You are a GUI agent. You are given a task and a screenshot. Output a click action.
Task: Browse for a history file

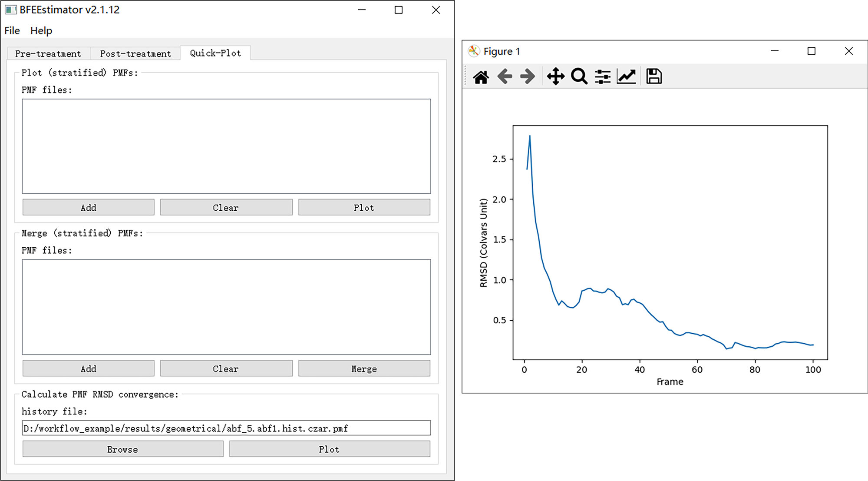(123, 449)
